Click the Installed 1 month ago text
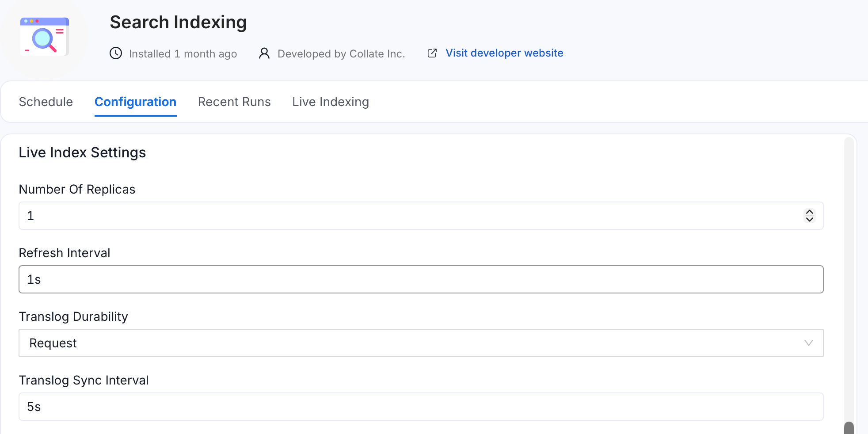Screen dimensions: 868x434 pyautogui.click(x=183, y=54)
